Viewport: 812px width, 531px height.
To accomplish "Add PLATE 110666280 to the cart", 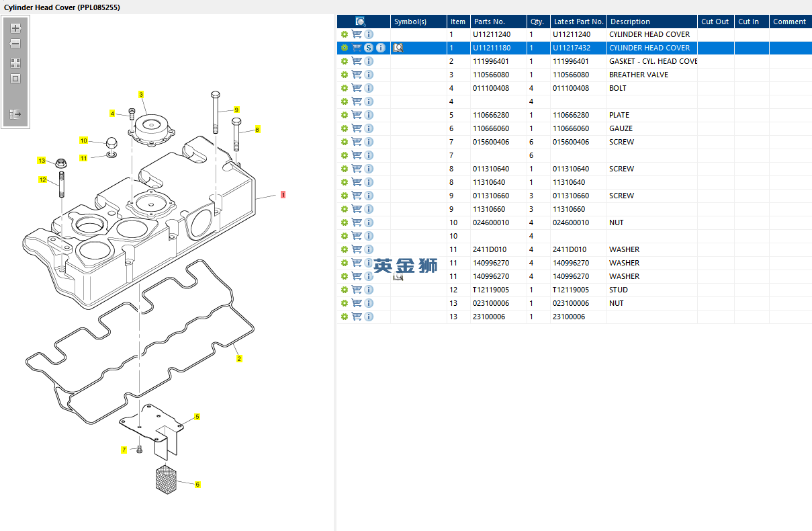I will pos(357,115).
